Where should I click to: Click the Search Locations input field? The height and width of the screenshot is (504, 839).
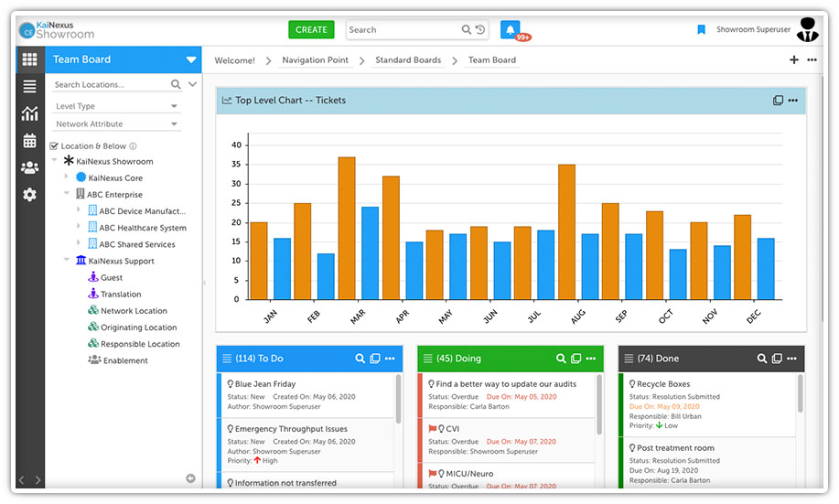tap(108, 84)
